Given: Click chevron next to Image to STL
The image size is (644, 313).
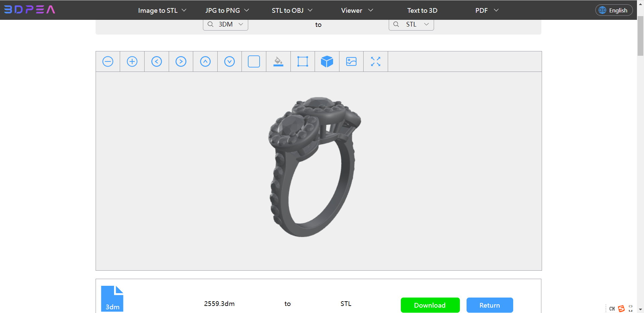Looking at the screenshot, I should (184, 10).
